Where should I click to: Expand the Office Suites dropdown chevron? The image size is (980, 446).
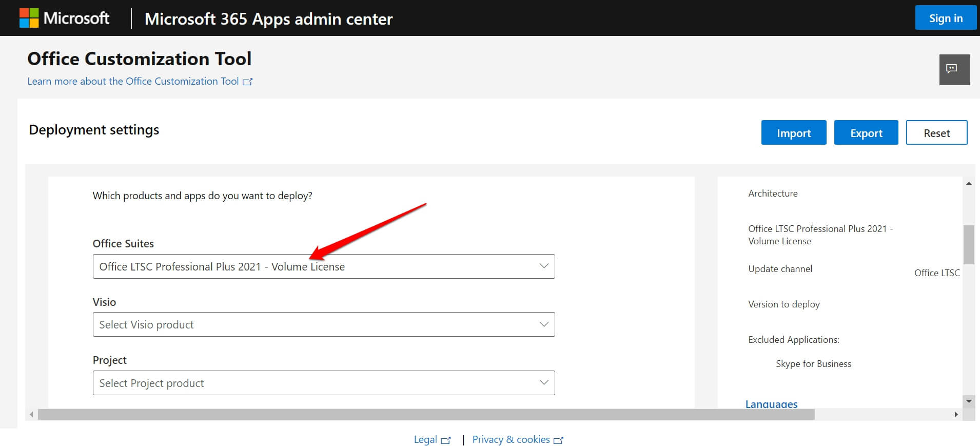(544, 266)
